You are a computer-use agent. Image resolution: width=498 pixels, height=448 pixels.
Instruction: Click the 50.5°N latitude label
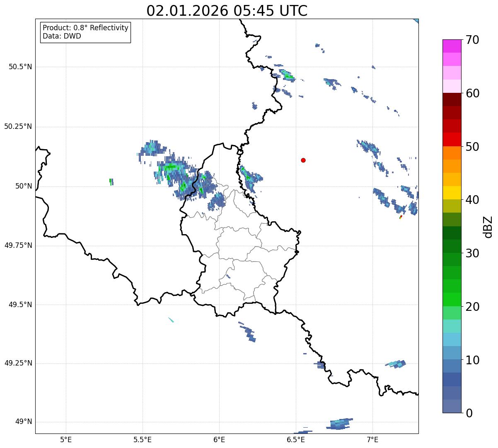click(20, 67)
